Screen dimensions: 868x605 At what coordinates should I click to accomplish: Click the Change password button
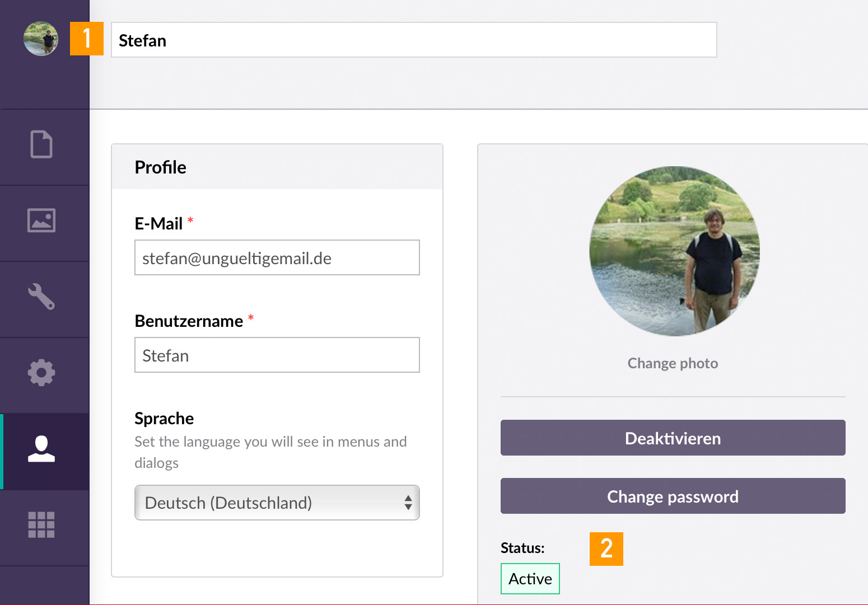[x=673, y=496]
